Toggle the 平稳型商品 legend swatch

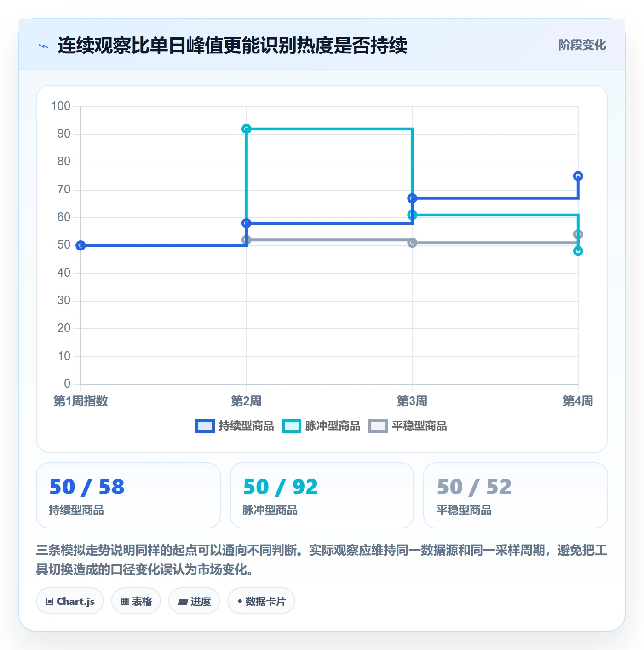(378, 426)
